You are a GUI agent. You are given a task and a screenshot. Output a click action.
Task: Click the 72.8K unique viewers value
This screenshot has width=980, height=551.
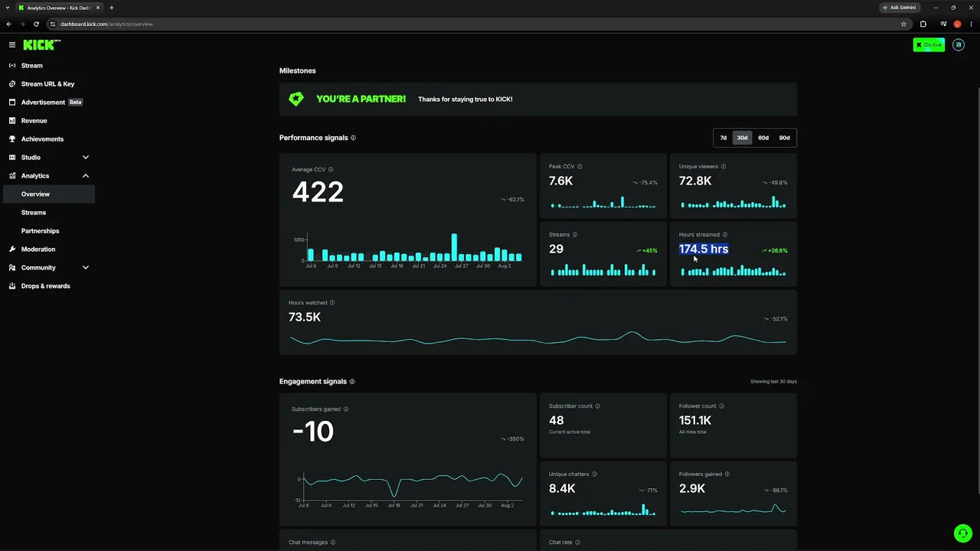695,181
